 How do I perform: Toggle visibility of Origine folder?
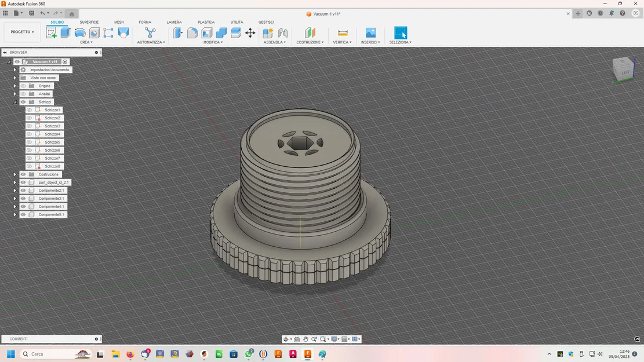(x=23, y=86)
